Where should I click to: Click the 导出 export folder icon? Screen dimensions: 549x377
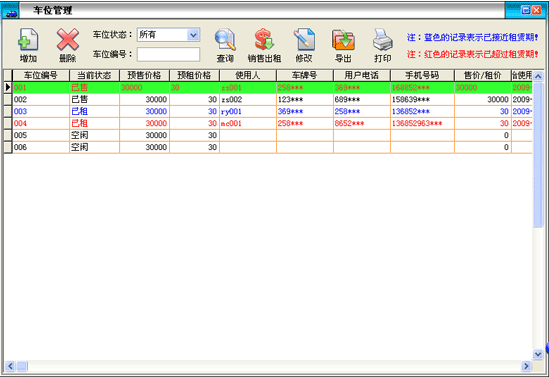coord(343,39)
